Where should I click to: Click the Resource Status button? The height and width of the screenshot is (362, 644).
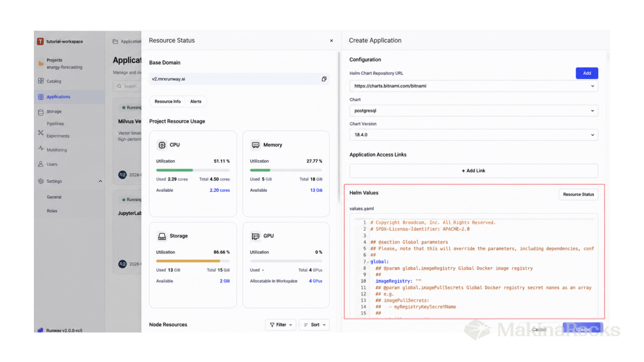pos(579,195)
